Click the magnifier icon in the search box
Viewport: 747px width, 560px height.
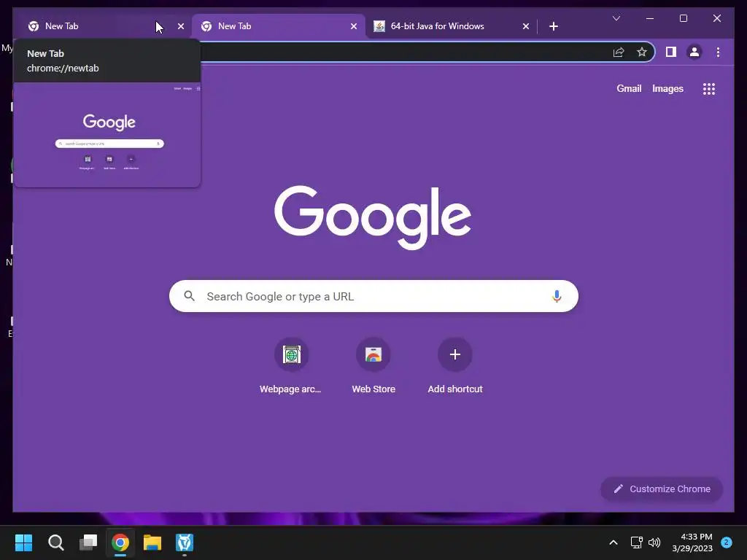click(189, 296)
